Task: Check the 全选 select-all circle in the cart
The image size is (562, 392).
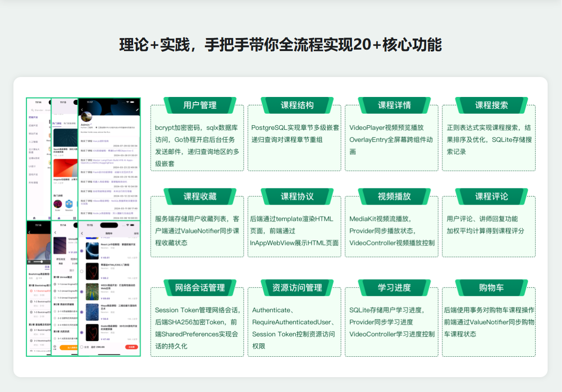Action: click(x=82, y=347)
